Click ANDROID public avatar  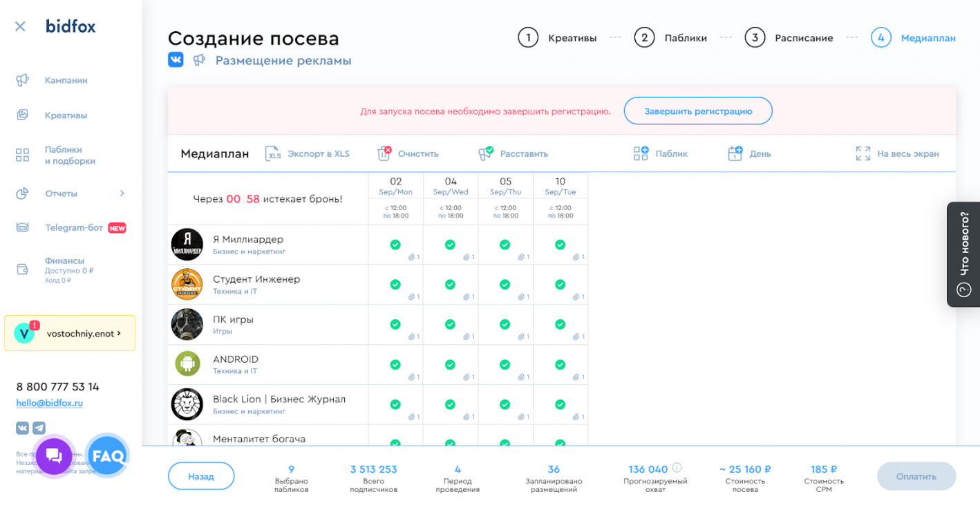point(187,364)
